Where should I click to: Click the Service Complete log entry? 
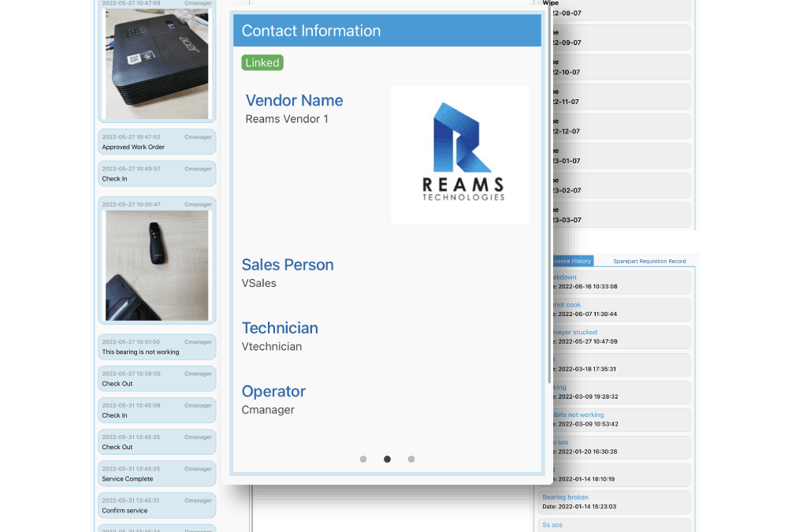pos(157,474)
